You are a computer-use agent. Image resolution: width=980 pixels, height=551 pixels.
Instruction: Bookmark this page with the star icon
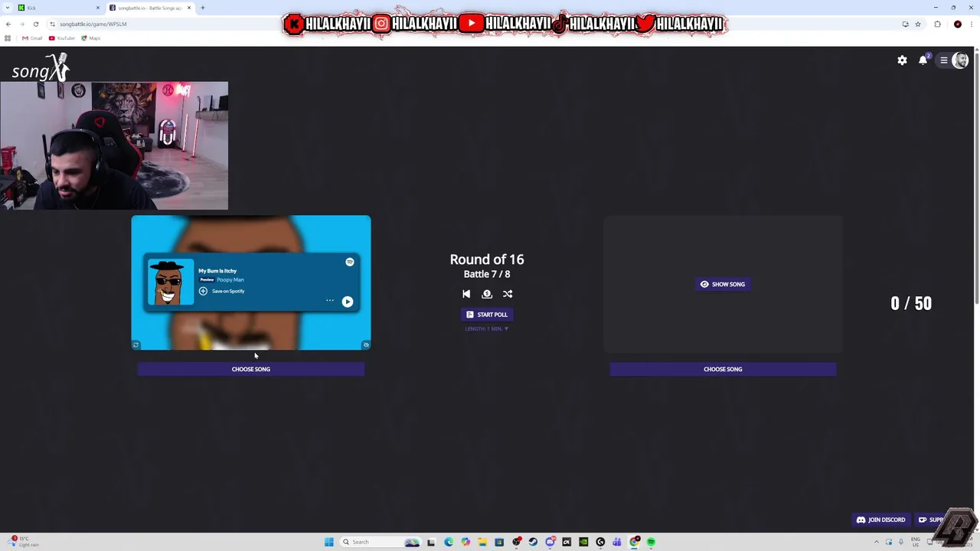pyautogui.click(x=918, y=24)
